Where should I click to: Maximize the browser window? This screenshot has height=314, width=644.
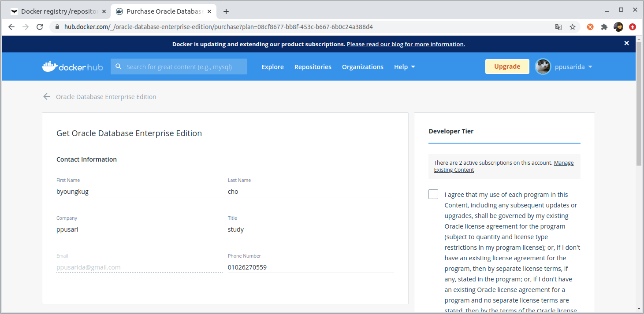[x=621, y=10]
